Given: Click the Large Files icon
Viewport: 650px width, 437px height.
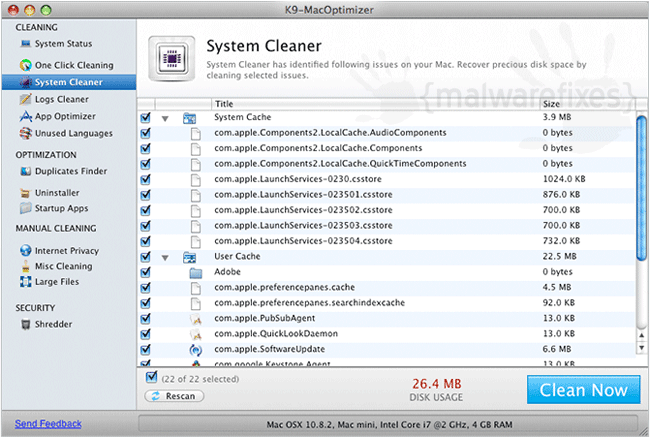Looking at the screenshot, I should point(26,282).
